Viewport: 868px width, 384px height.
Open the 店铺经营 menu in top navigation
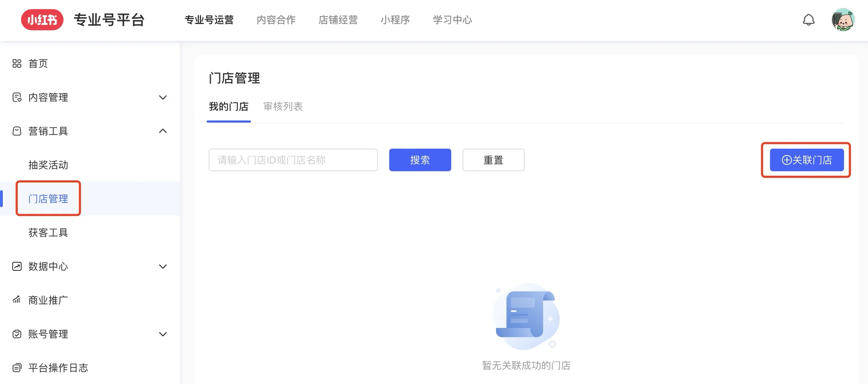pos(337,20)
